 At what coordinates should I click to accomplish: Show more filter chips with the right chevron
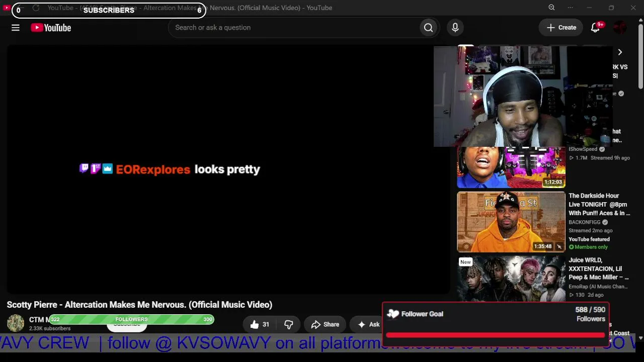(620, 52)
